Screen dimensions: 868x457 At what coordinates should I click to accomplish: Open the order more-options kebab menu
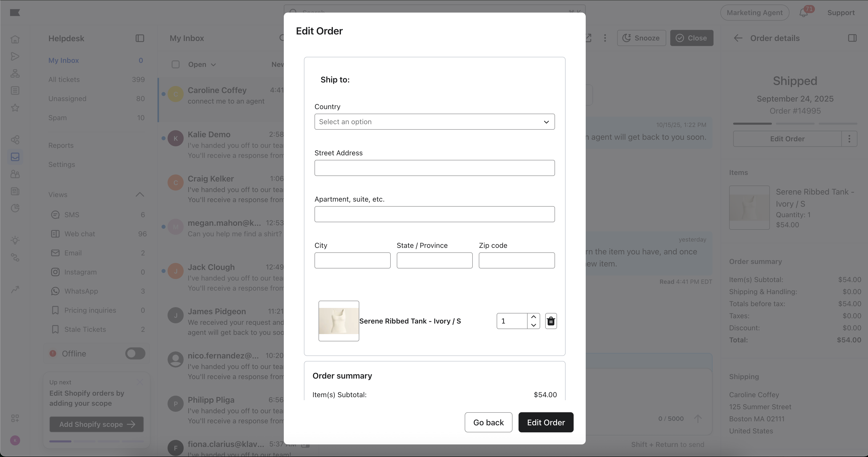pyautogui.click(x=849, y=139)
